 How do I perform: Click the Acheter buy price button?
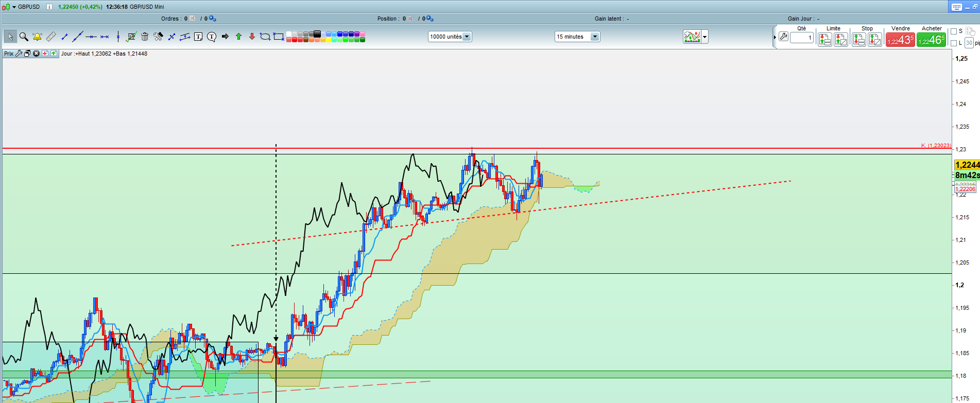pos(931,40)
